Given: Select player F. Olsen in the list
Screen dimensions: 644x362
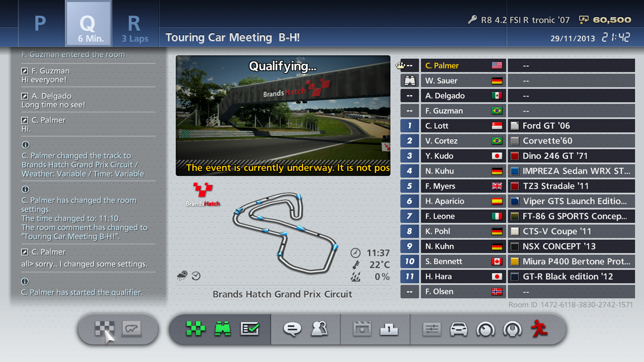Looking at the screenshot, I should pos(463,292).
